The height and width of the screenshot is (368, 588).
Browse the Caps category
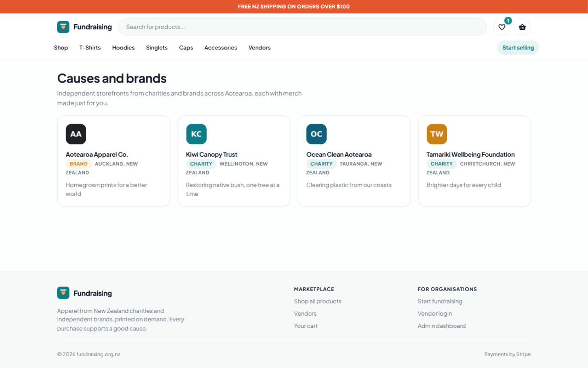click(186, 48)
